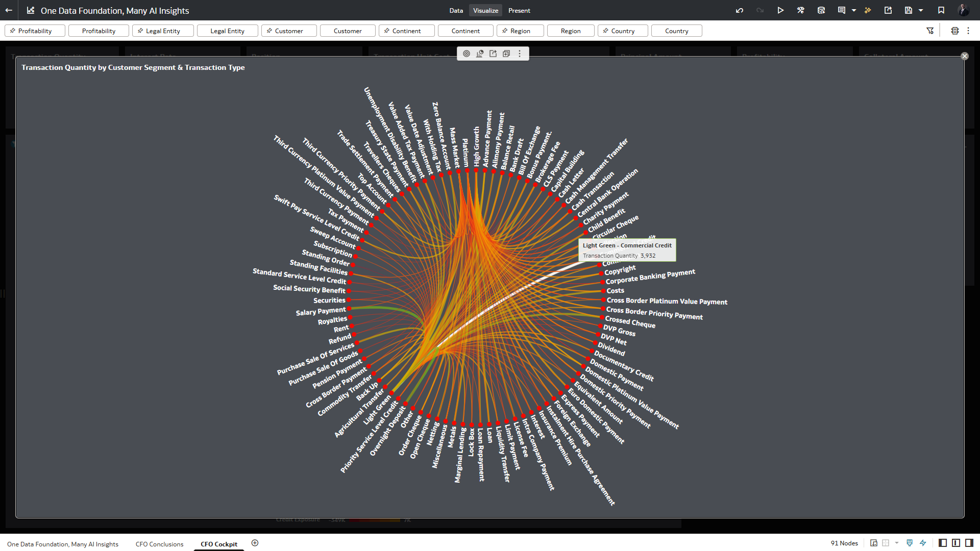980x551 pixels.
Task: Click the pinned Legal Entity filter
Action: point(163,31)
